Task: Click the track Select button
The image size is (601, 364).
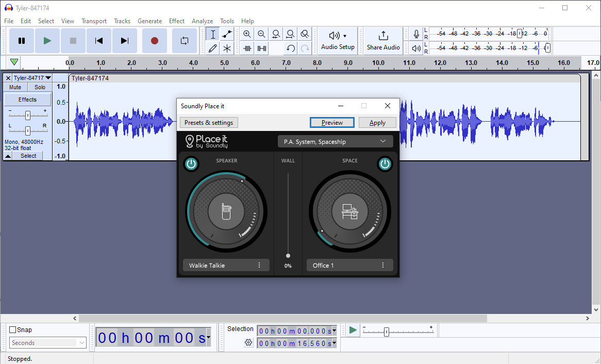Action: point(28,156)
